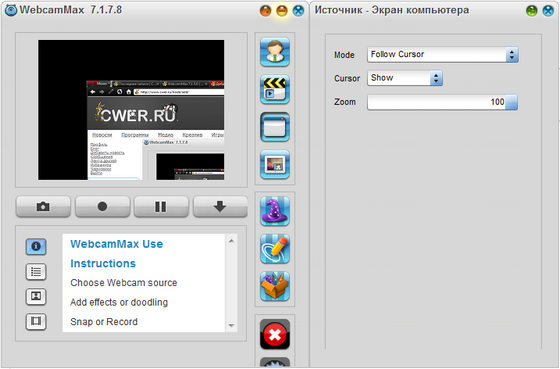The height and width of the screenshot is (369, 560).
Task: Open the snapshots portrait tab
Action: tap(36, 296)
